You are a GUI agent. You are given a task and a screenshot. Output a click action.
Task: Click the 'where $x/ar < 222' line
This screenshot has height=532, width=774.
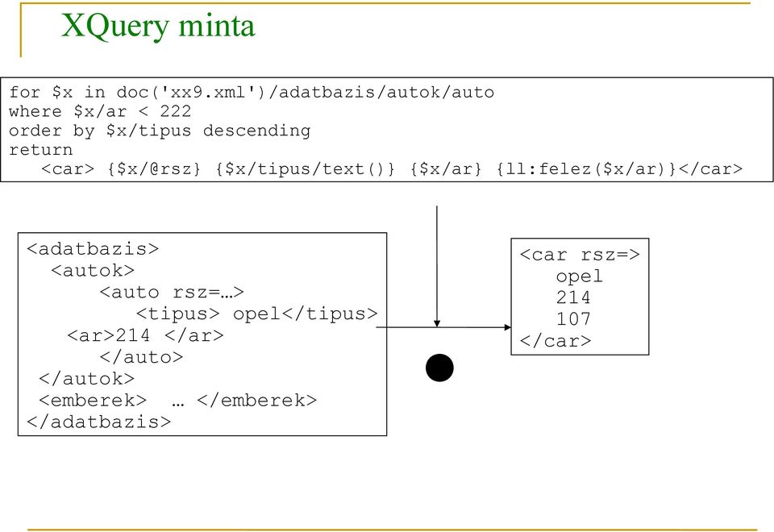pos(100,111)
